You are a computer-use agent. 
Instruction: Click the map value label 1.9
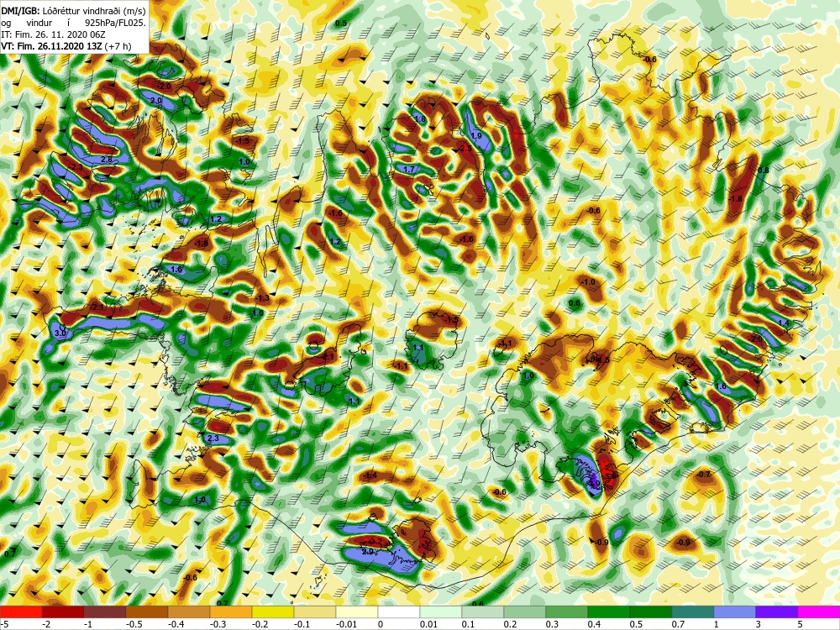point(475,135)
